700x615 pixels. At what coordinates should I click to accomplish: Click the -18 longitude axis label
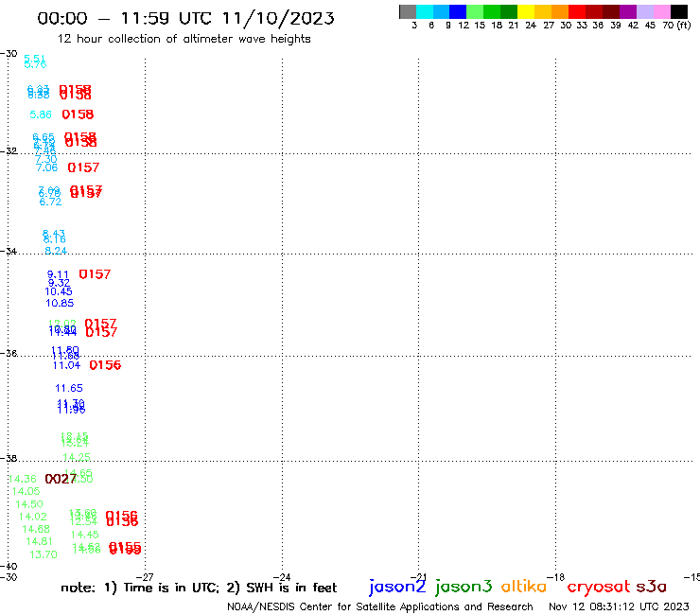(556, 577)
